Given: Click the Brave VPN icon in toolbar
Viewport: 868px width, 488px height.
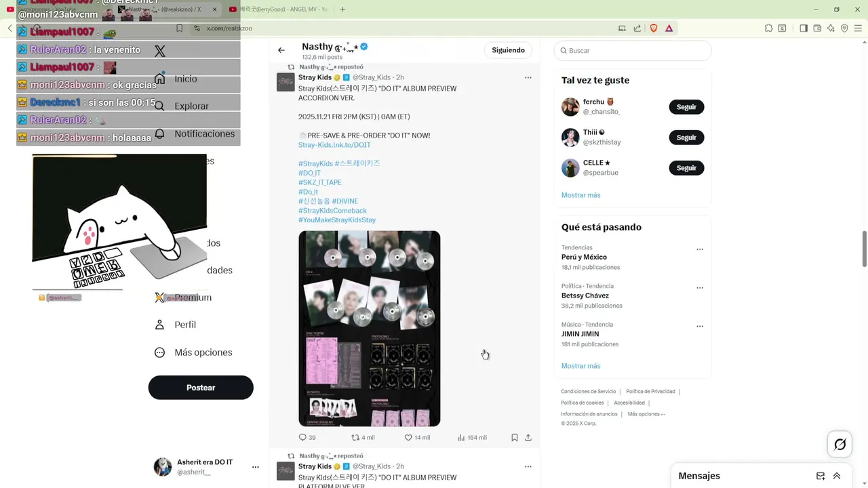Looking at the screenshot, I should [x=844, y=28].
